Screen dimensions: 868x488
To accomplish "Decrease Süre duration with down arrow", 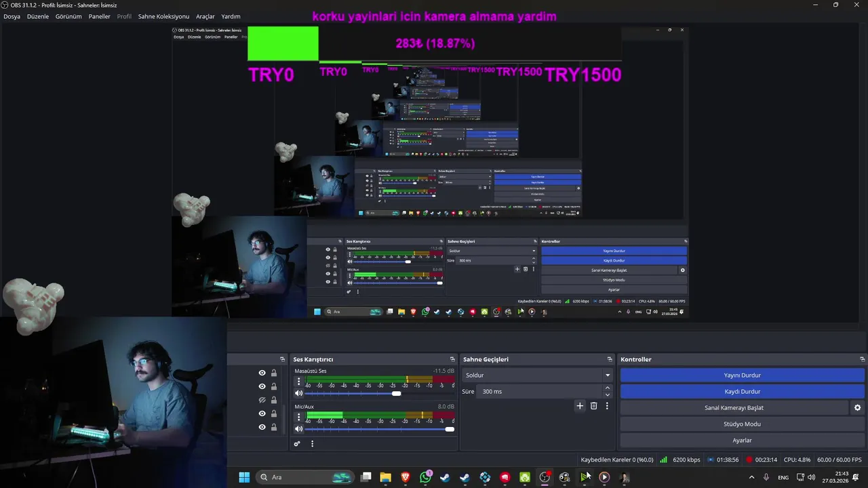I will [607, 394].
